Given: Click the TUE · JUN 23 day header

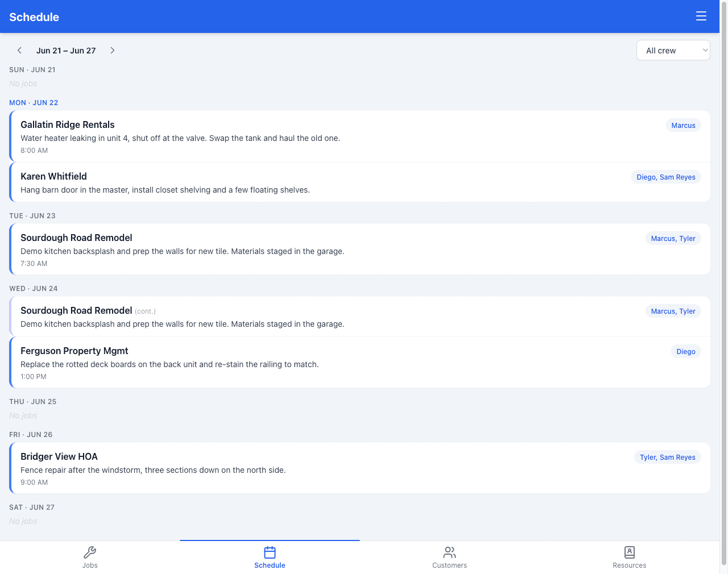Looking at the screenshot, I should click(32, 216).
